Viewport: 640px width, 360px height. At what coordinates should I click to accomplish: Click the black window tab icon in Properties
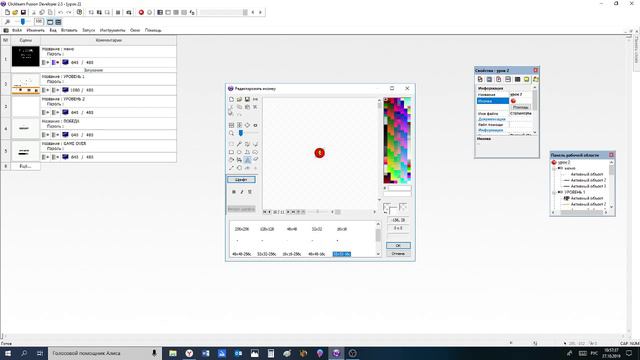(517, 79)
